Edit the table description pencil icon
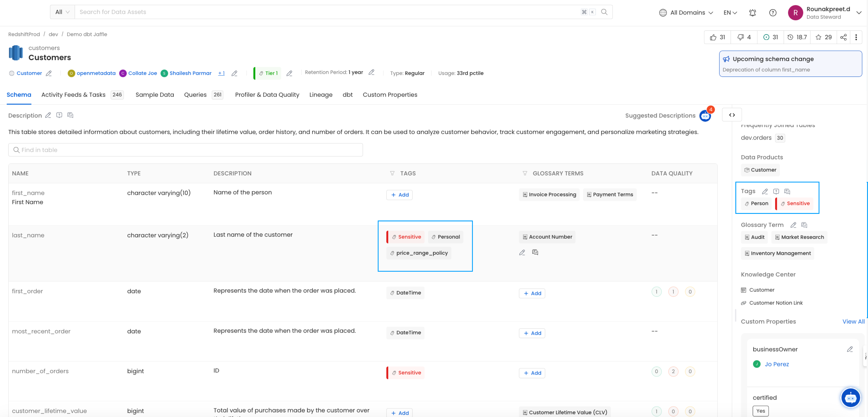This screenshot has width=868, height=417. pyautogui.click(x=48, y=115)
